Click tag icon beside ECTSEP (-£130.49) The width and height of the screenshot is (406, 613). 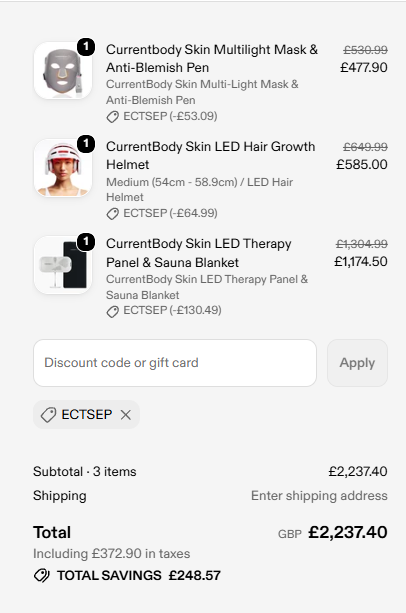tap(113, 311)
